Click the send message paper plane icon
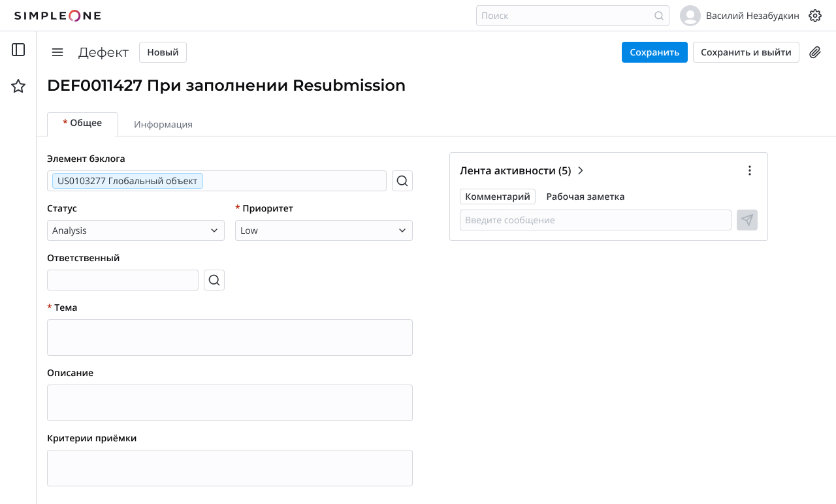The image size is (836, 504). (747, 220)
